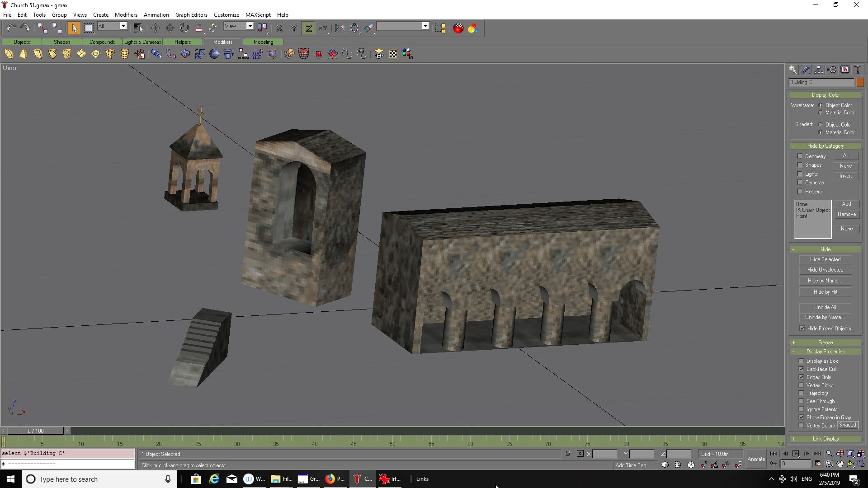Image resolution: width=868 pixels, height=488 pixels.
Task: Click the Zoom viewport navigation icon
Action: coord(829,454)
